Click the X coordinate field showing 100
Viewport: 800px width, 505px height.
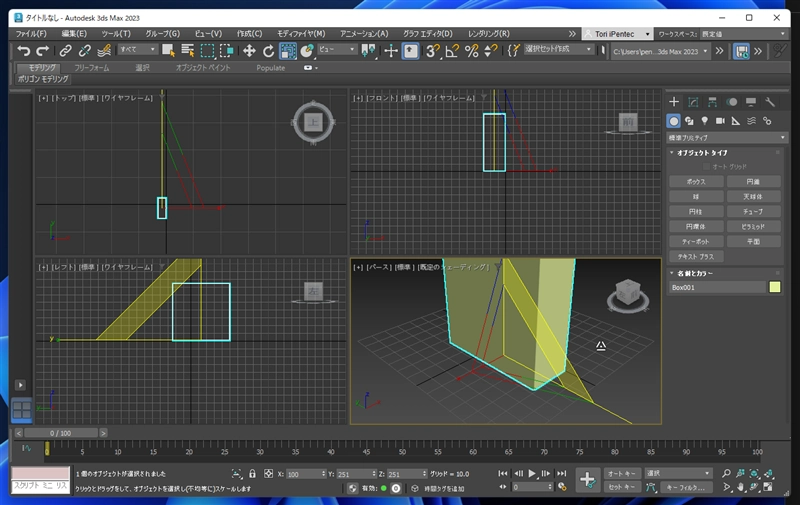(x=304, y=474)
